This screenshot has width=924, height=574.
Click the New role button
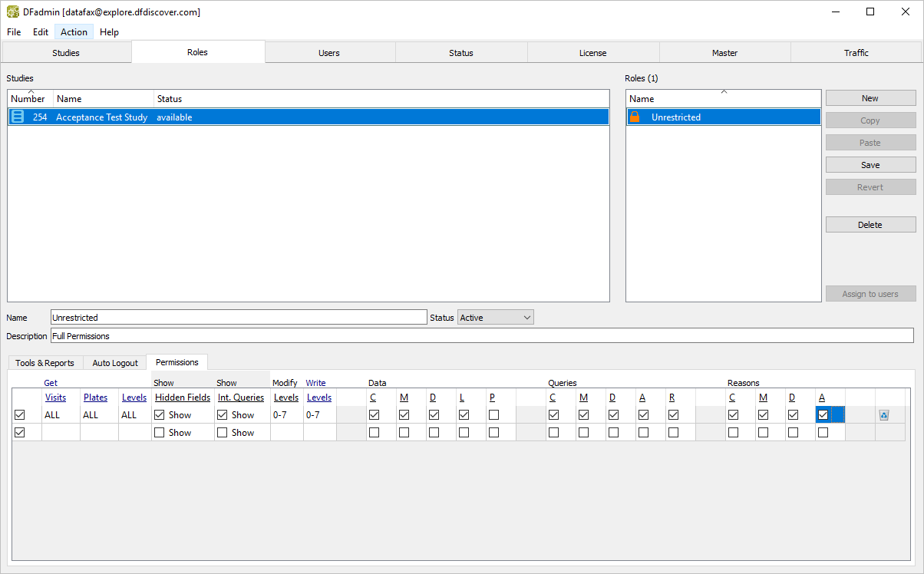click(x=870, y=98)
